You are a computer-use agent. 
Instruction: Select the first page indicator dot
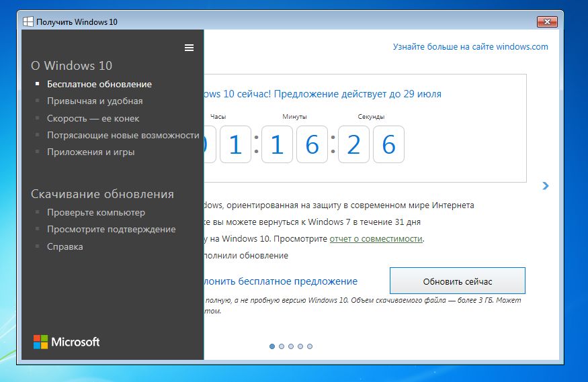[x=272, y=346]
